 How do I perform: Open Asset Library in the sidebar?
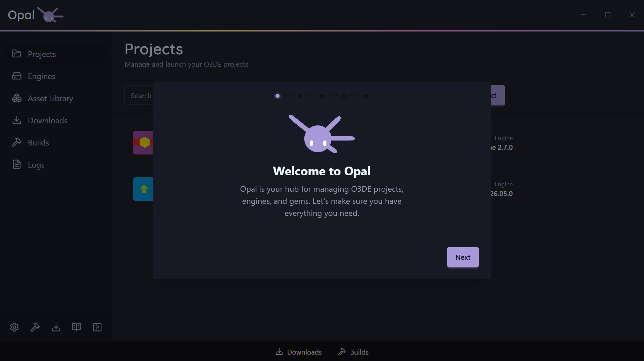[56, 98]
